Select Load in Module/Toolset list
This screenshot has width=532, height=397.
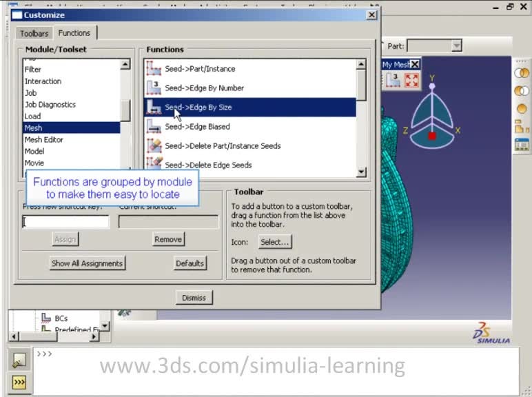(72, 116)
